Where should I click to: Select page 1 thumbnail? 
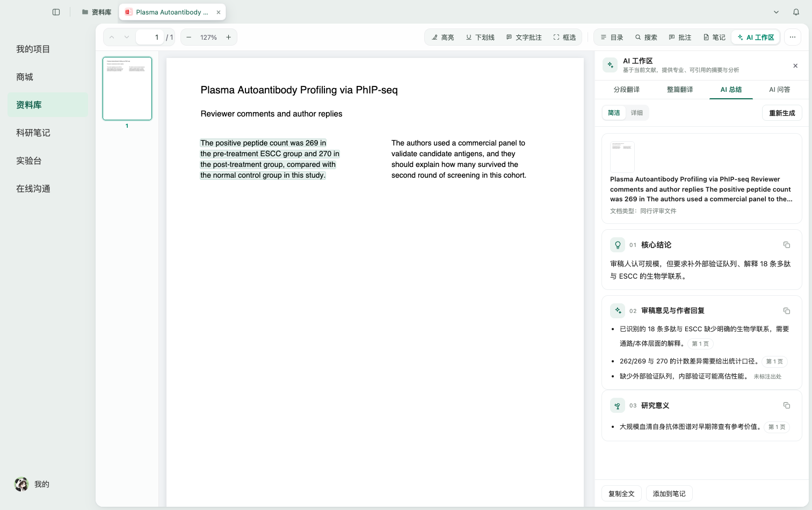coord(127,89)
